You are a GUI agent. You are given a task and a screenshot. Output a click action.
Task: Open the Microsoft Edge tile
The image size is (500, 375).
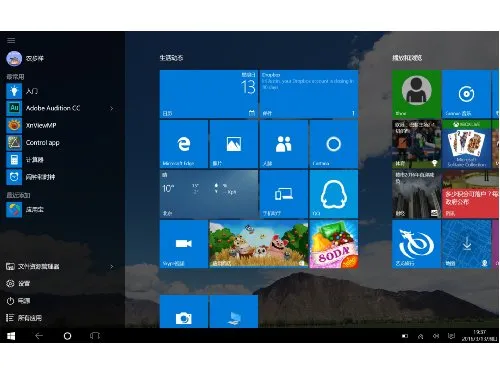[x=184, y=144]
